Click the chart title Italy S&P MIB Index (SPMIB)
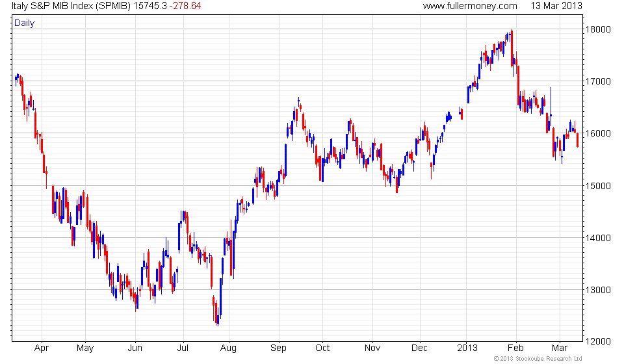637x364 pixels. point(71,6)
